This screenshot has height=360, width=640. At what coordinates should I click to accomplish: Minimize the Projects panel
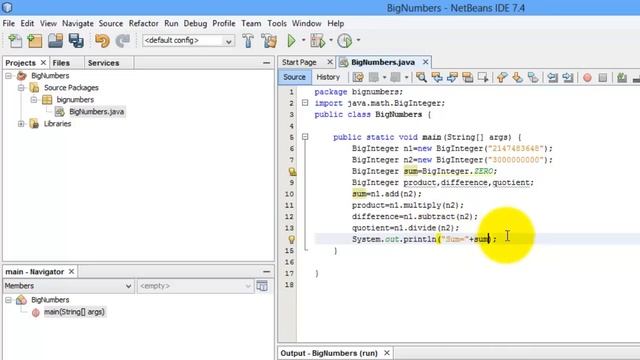point(267,63)
